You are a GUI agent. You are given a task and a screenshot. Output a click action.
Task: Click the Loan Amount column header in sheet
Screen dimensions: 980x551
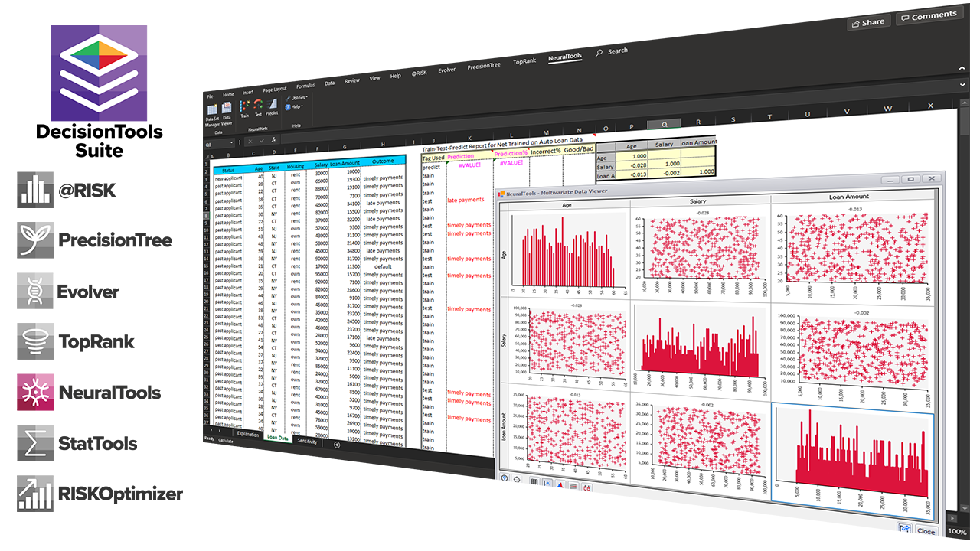(345, 164)
